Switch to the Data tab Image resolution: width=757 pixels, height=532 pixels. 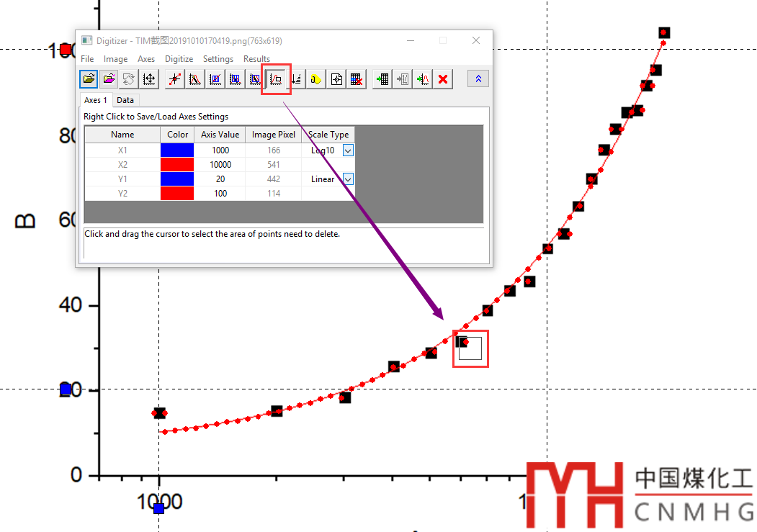click(125, 100)
